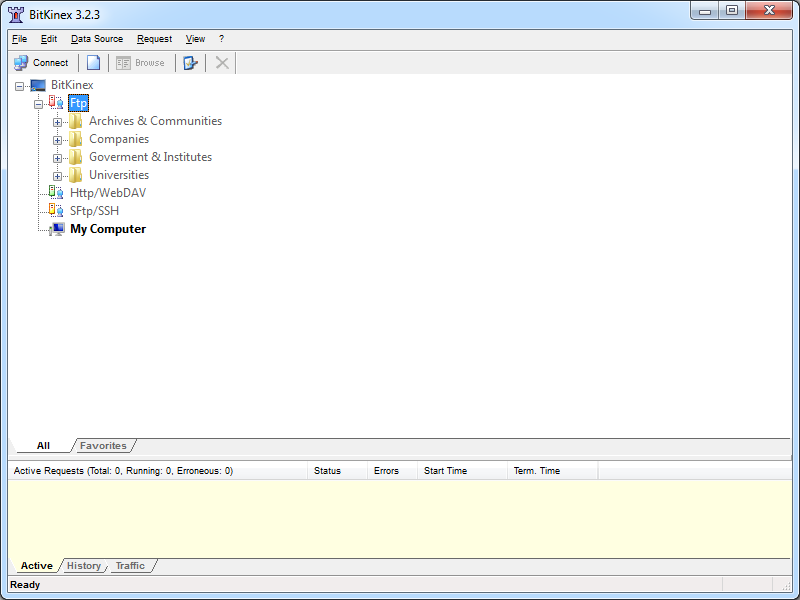The width and height of the screenshot is (800, 600).
Task: Collapse the Ftp tree node
Action: click(38, 104)
